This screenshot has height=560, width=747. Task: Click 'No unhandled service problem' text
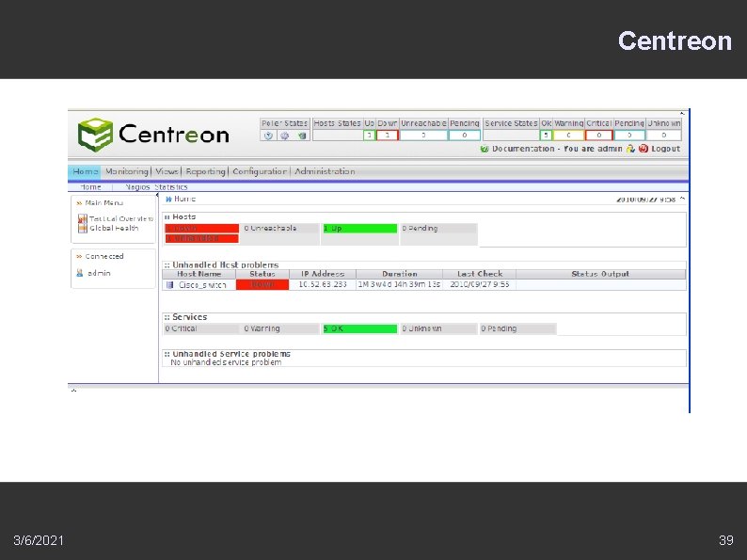[226, 362]
